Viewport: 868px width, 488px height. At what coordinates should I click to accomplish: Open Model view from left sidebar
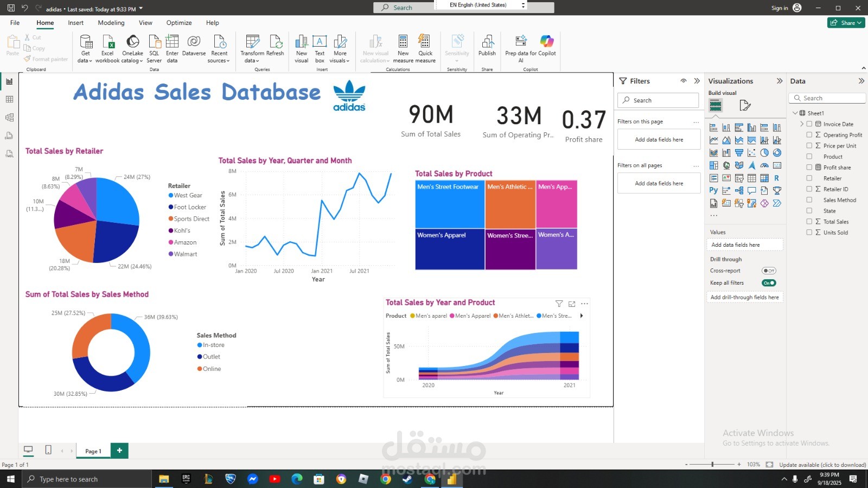(9, 117)
